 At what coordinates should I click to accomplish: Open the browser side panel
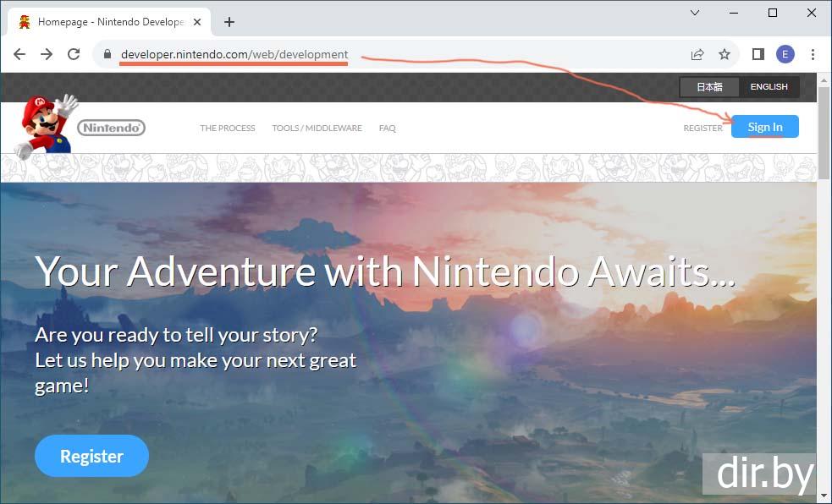[758, 54]
